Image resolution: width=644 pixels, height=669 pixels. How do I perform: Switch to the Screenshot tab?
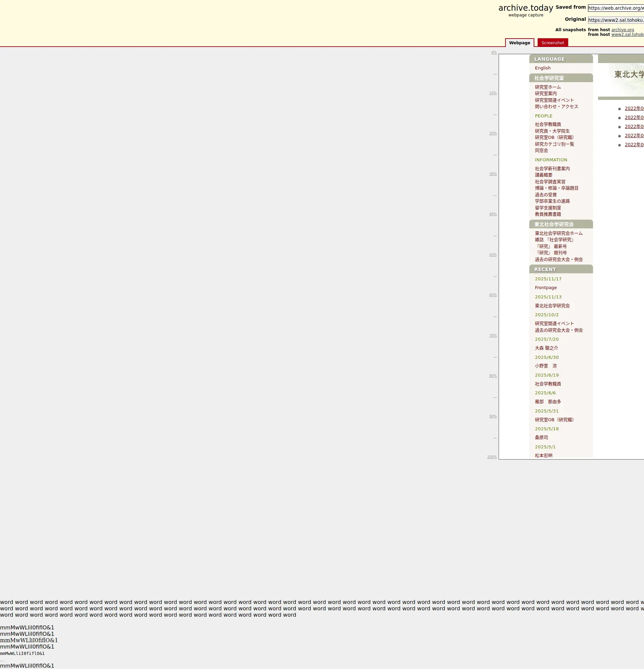click(552, 43)
